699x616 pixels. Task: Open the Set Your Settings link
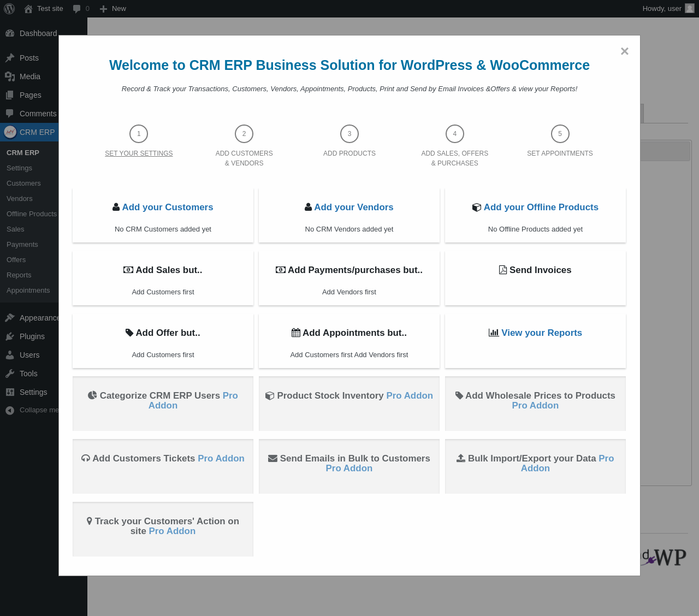coord(139,153)
